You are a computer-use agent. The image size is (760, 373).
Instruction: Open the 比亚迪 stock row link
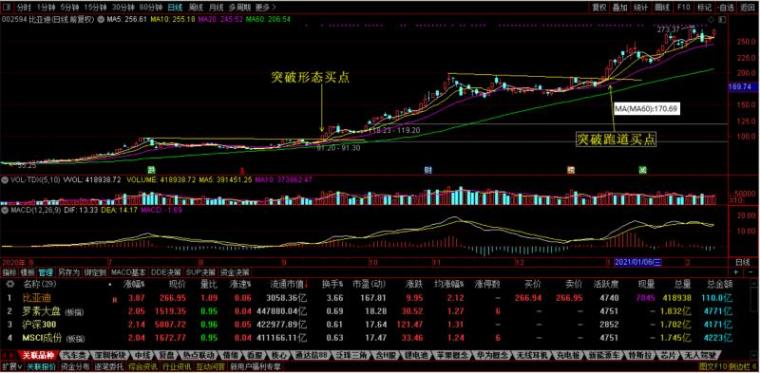(36, 296)
